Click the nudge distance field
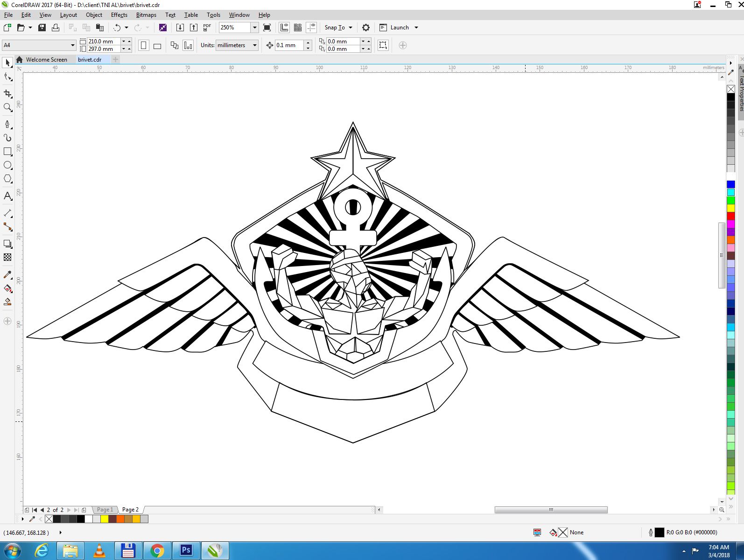The height and width of the screenshot is (560, 744). (289, 45)
